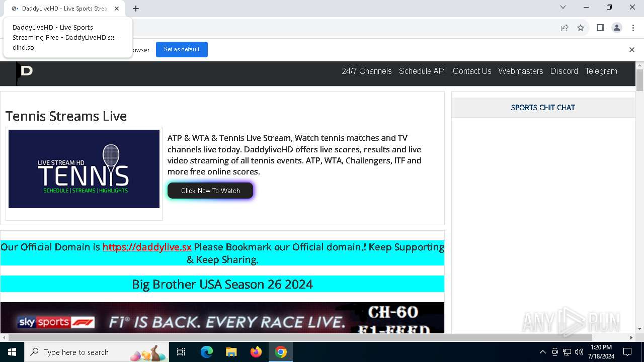The width and height of the screenshot is (644, 362).
Task: Click the scroll right arrow of the horizontal scrollbar
Action: point(632,337)
